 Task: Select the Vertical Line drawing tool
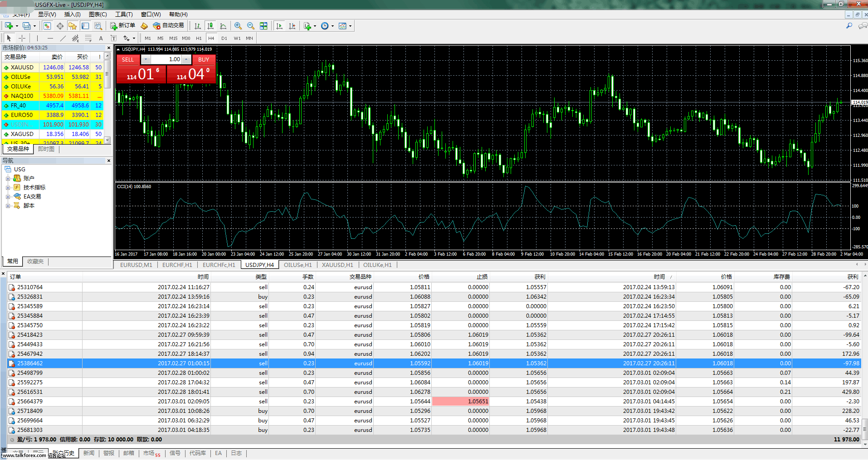[37, 38]
